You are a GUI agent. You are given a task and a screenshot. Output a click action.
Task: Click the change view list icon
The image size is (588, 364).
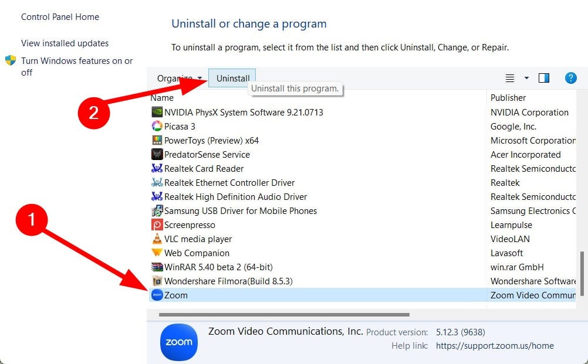coord(509,78)
